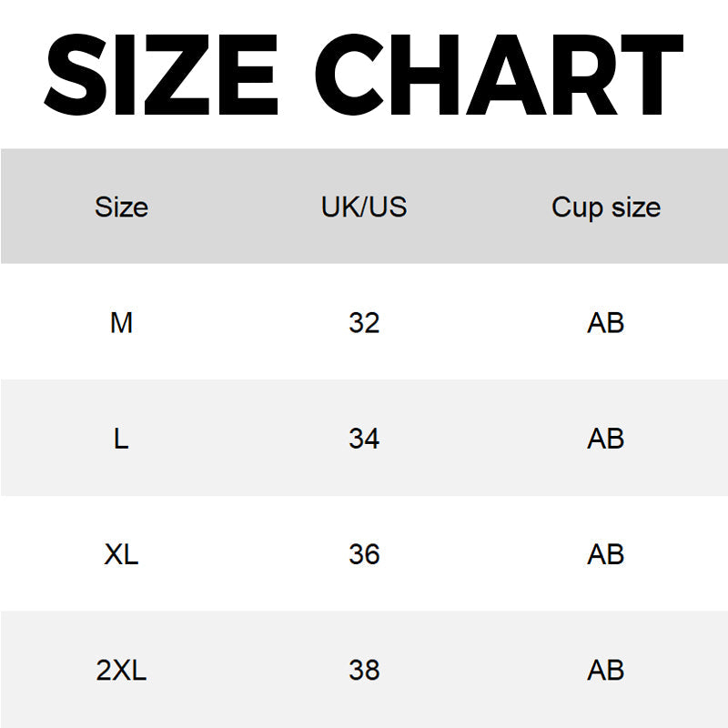
Task: Click the UK/US value 38
Action: 364,671
